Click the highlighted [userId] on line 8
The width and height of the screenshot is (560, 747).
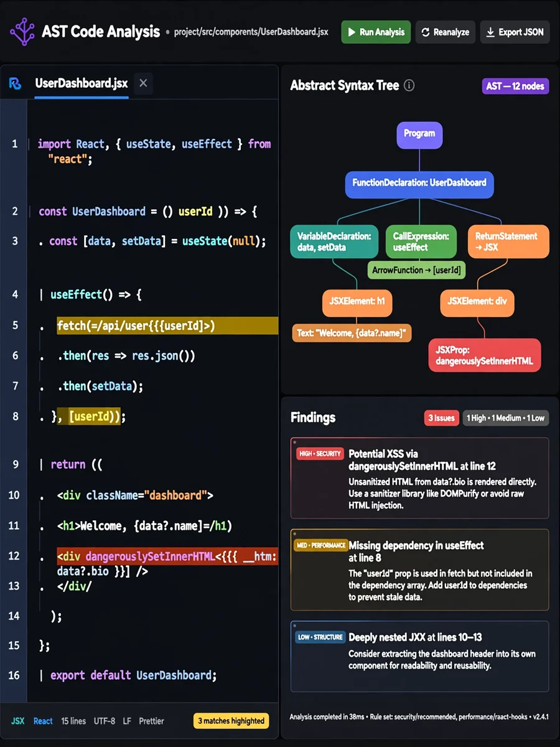tap(93, 416)
